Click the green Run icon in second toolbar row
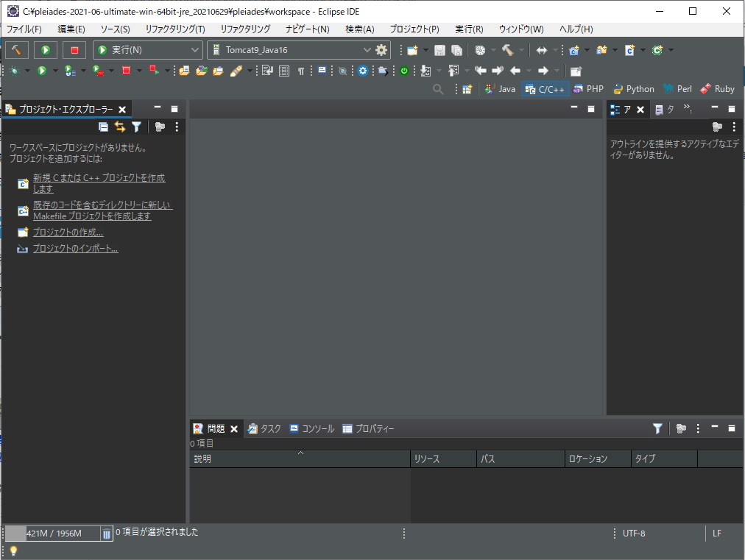This screenshot has height=560, width=745. [42, 71]
